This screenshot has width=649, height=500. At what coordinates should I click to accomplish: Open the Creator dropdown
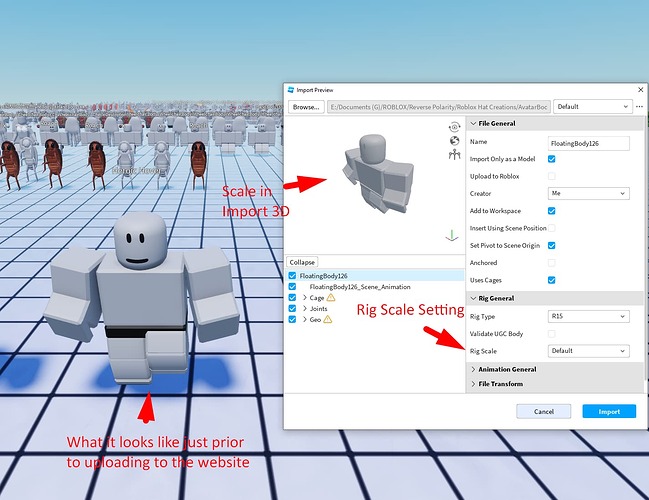[588, 193]
